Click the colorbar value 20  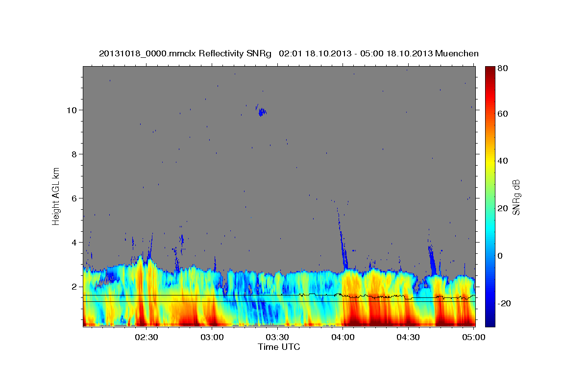click(503, 208)
